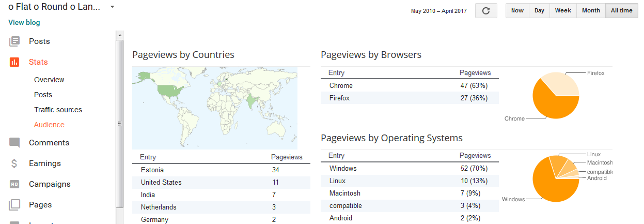Click Estonia's pageview count 34
644x224 pixels.
[x=276, y=170]
